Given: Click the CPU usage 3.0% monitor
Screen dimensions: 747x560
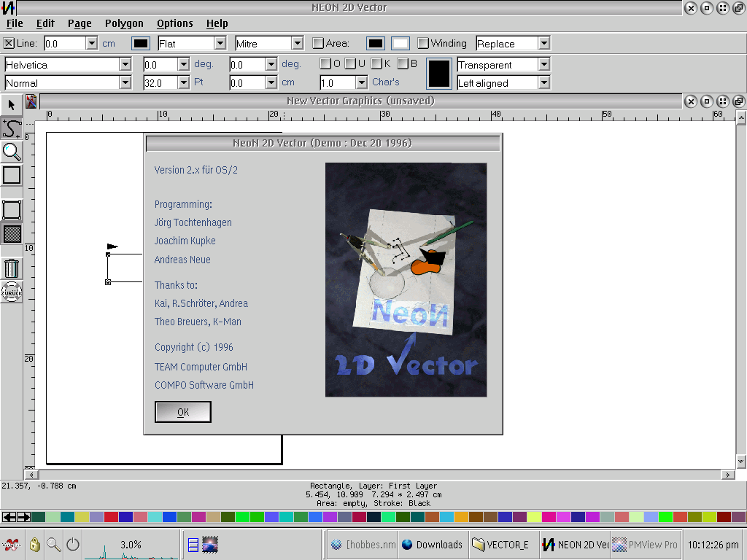Looking at the screenshot, I should (x=131, y=545).
